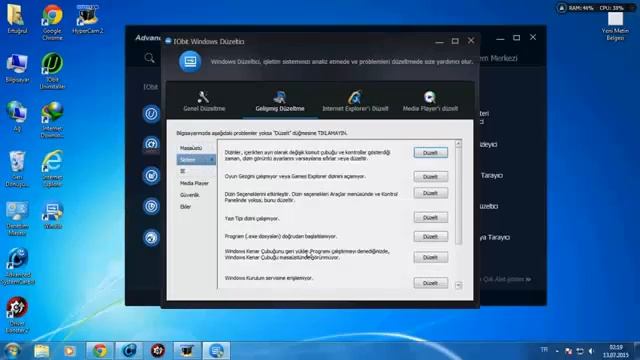The height and width of the screenshot is (360, 640).
Task: Click fifth circular sidebar icon in Advanced SystemCare
Action: pyautogui.click(x=151, y=238)
